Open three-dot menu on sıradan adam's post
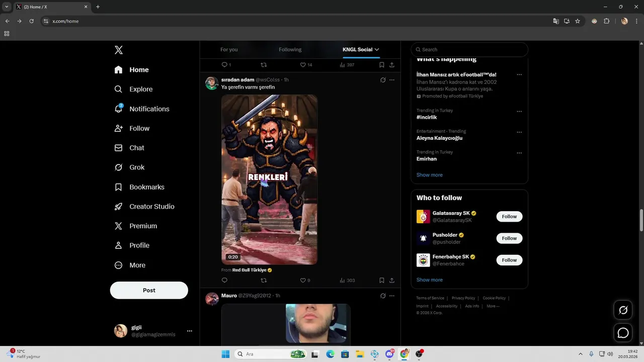The height and width of the screenshot is (362, 644). [x=392, y=80]
